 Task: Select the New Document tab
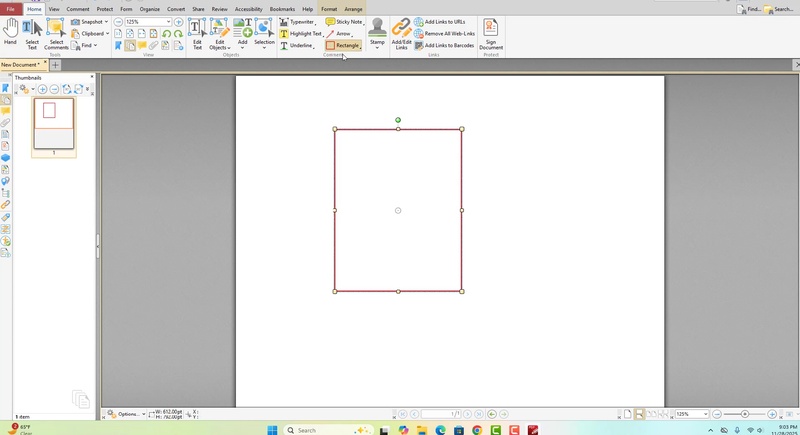click(23, 65)
